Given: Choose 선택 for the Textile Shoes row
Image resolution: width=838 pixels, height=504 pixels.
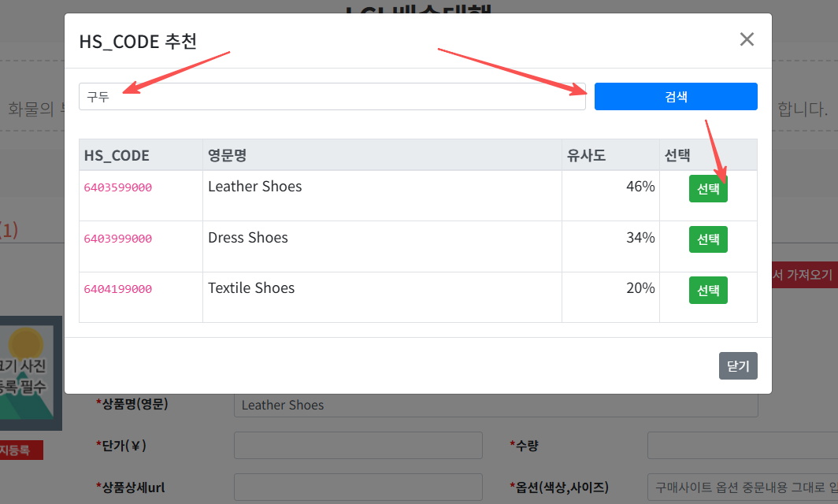Looking at the screenshot, I should tap(708, 290).
